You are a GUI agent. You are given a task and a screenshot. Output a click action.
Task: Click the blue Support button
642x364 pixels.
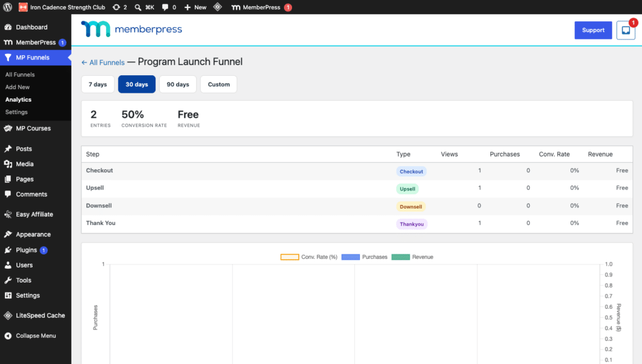[593, 30]
